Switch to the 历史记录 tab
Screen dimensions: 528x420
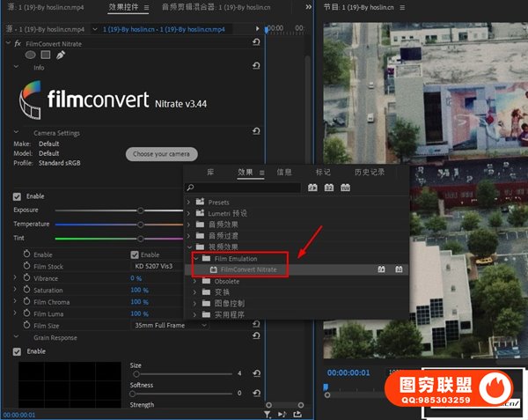(x=369, y=172)
